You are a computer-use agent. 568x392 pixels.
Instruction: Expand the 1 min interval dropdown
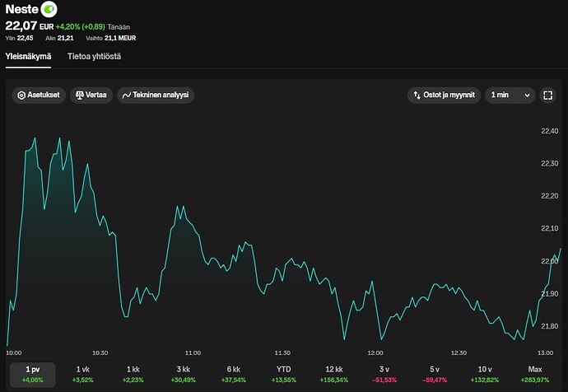pos(510,96)
